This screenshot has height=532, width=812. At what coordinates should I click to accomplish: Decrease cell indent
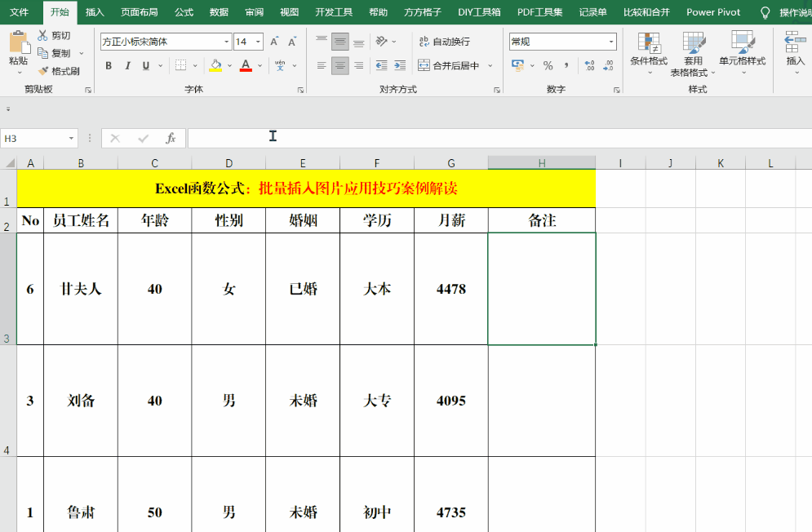click(382, 65)
